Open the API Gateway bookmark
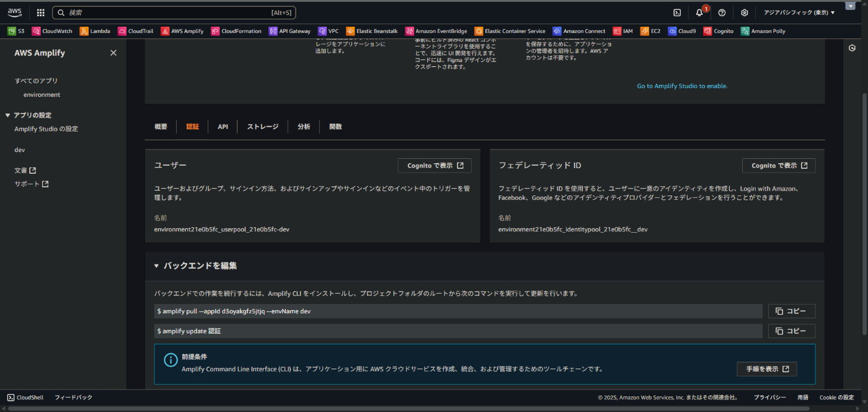 tap(290, 31)
